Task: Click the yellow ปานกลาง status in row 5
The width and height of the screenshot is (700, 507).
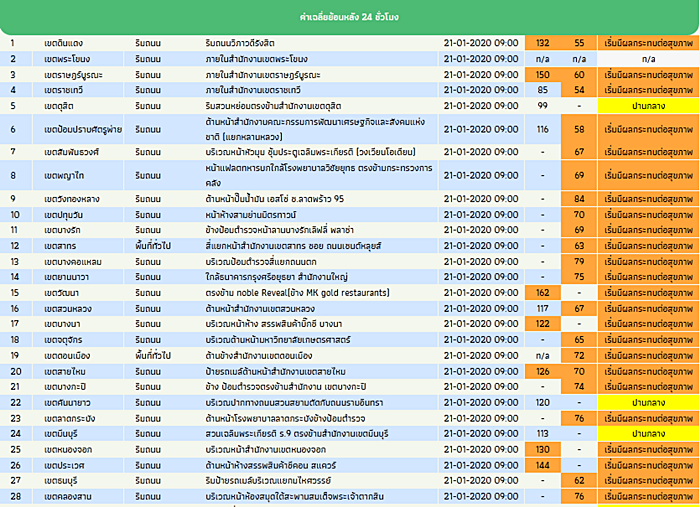Action: click(648, 105)
